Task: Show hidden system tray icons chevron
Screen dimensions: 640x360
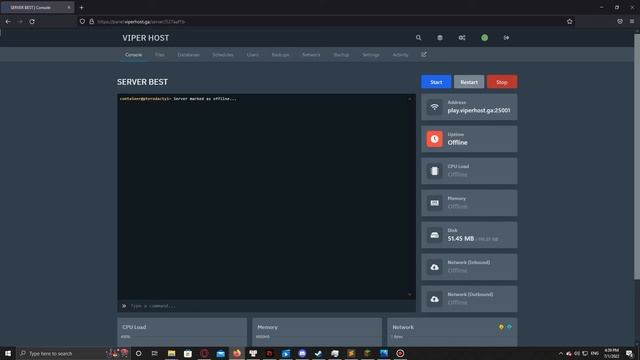Action: coord(561,353)
